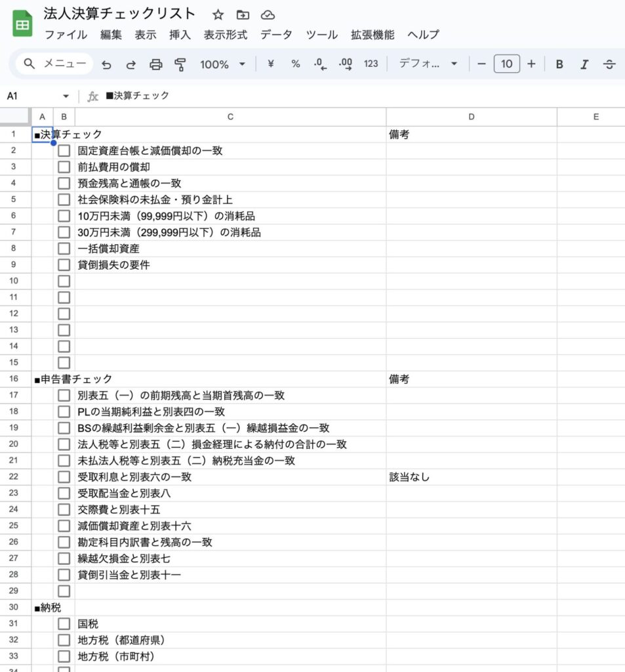Expand the A1 name box dropdown arrow
This screenshot has width=625, height=672.
point(66,96)
